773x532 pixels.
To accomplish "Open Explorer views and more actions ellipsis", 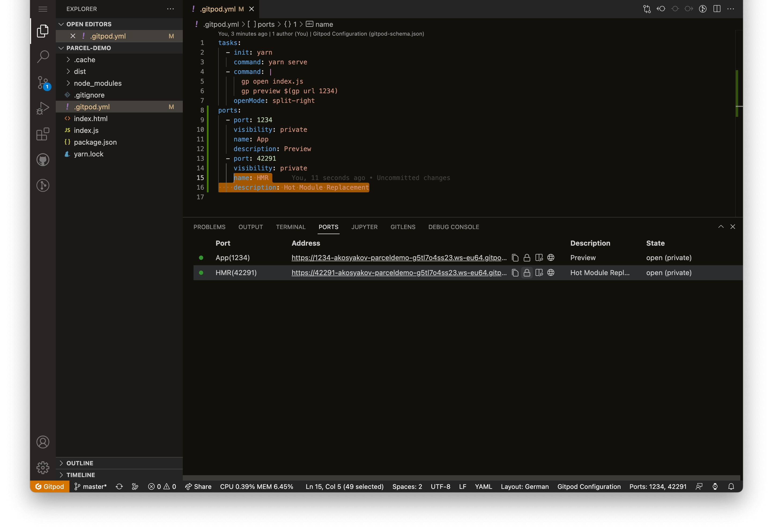I will coord(170,9).
